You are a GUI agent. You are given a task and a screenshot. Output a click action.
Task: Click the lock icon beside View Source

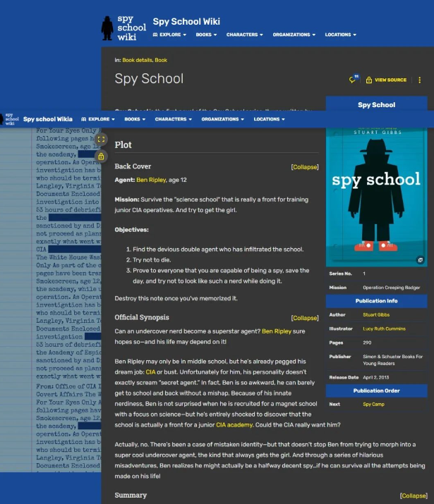coord(369,80)
